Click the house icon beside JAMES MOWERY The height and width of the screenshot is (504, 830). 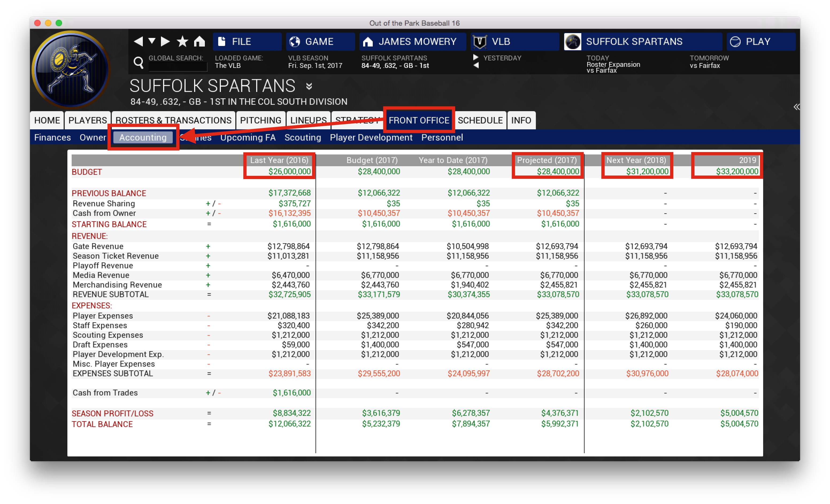point(368,42)
